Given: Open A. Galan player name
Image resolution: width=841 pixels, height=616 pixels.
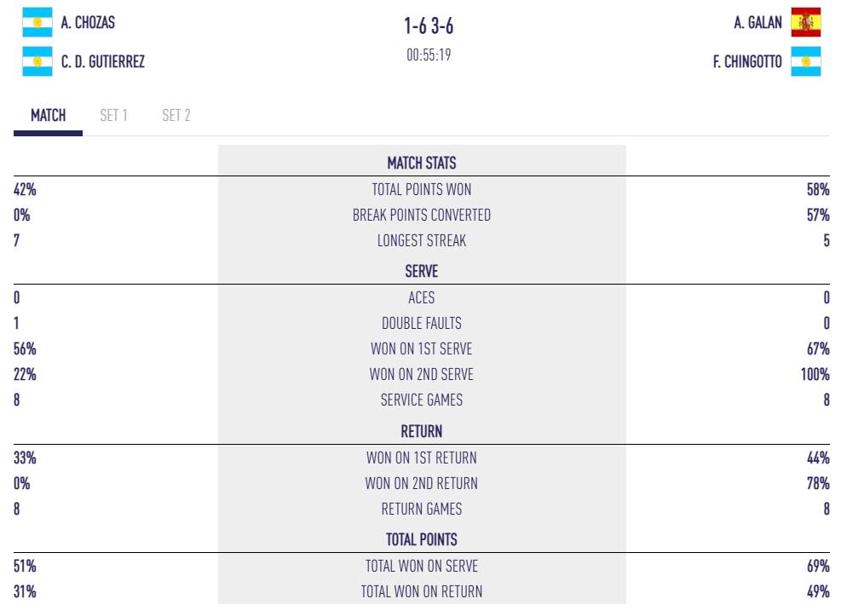Looking at the screenshot, I should [x=757, y=23].
